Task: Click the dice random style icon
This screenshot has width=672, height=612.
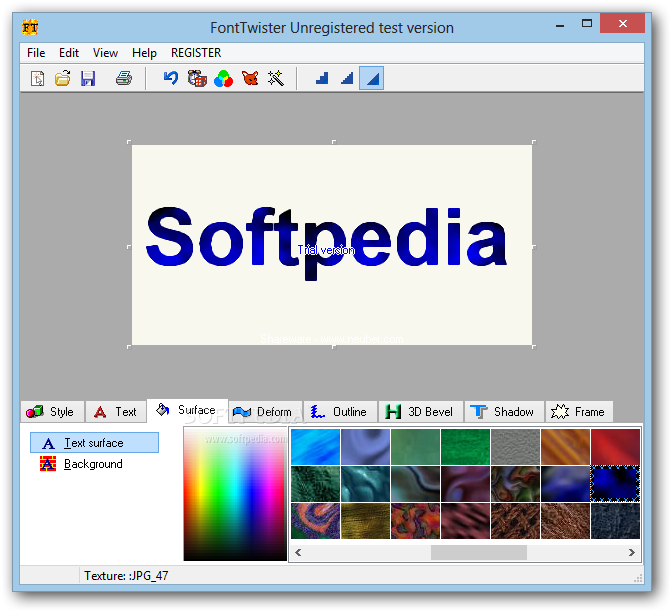Action: tap(197, 78)
